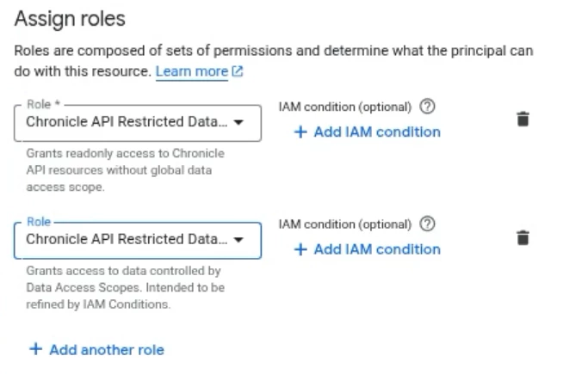This screenshot has height=374, width=588.
Task: Delete the second role row with trash icon
Action: click(x=522, y=237)
